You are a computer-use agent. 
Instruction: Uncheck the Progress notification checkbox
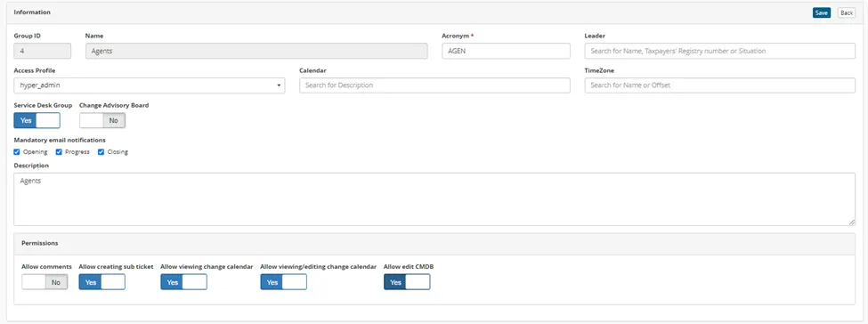[59, 151]
